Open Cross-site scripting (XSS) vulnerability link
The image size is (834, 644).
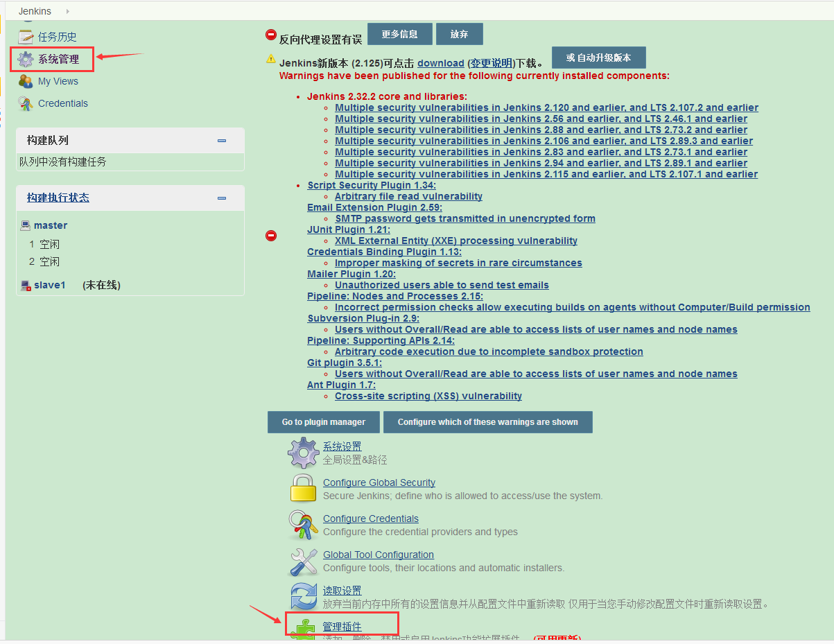point(428,396)
